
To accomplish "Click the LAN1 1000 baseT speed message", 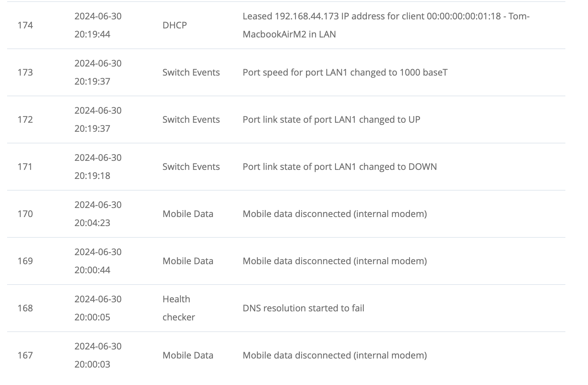I will (345, 72).
